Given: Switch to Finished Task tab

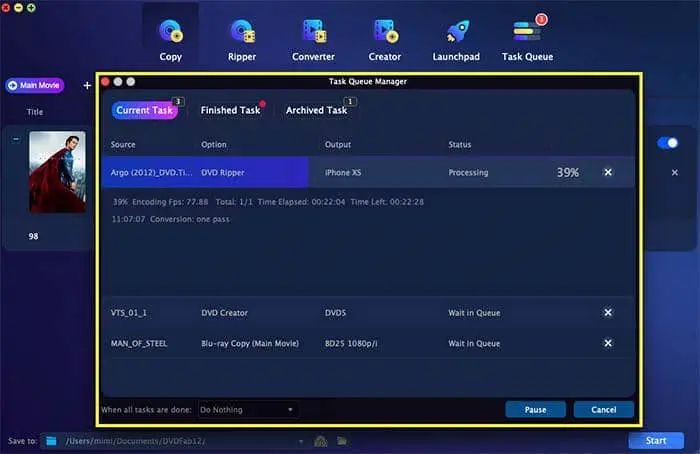Looking at the screenshot, I should (x=230, y=110).
